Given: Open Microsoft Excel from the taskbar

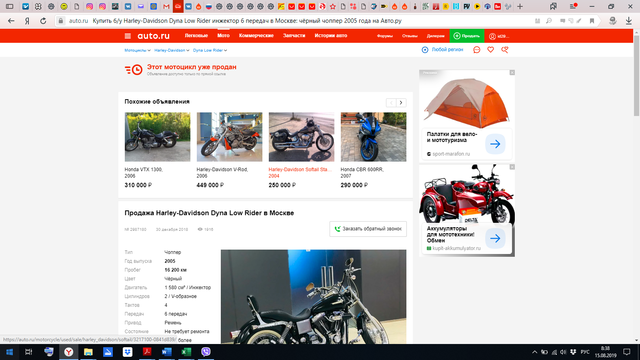Looking at the screenshot, I should [186, 352].
